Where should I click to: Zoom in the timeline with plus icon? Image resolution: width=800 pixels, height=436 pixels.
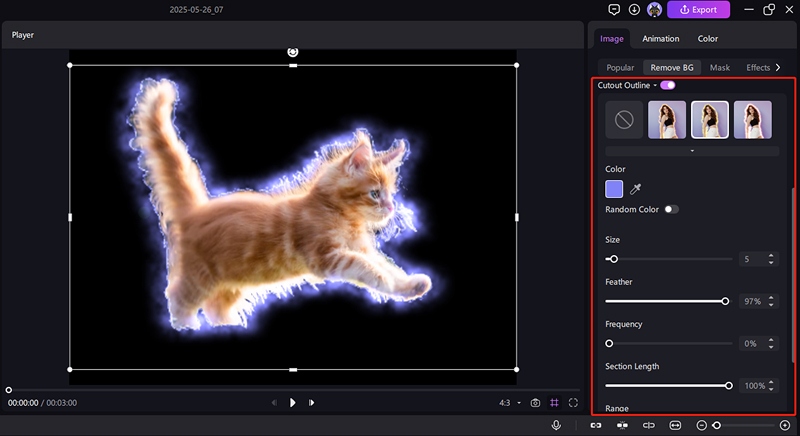[x=784, y=425]
